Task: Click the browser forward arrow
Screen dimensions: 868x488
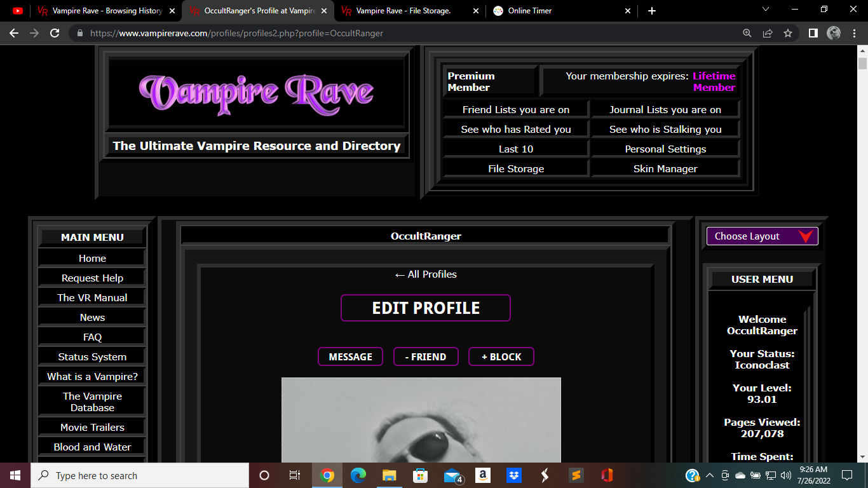Action: [x=34, y=33]
